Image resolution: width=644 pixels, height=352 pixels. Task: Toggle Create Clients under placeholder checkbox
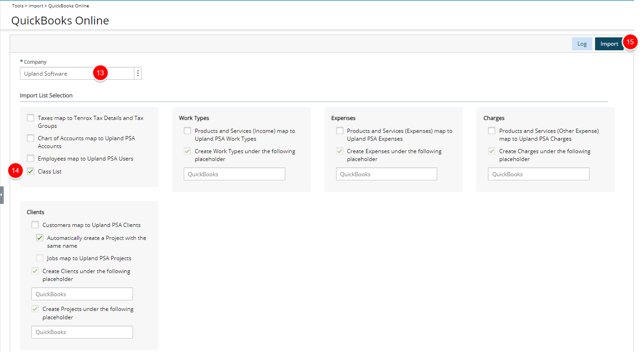coord(35,271)
